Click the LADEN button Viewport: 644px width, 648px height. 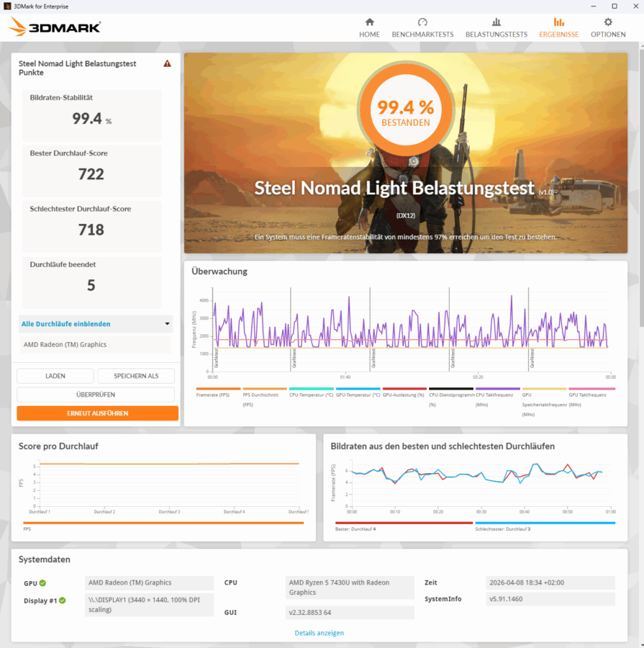click(55, 376)
